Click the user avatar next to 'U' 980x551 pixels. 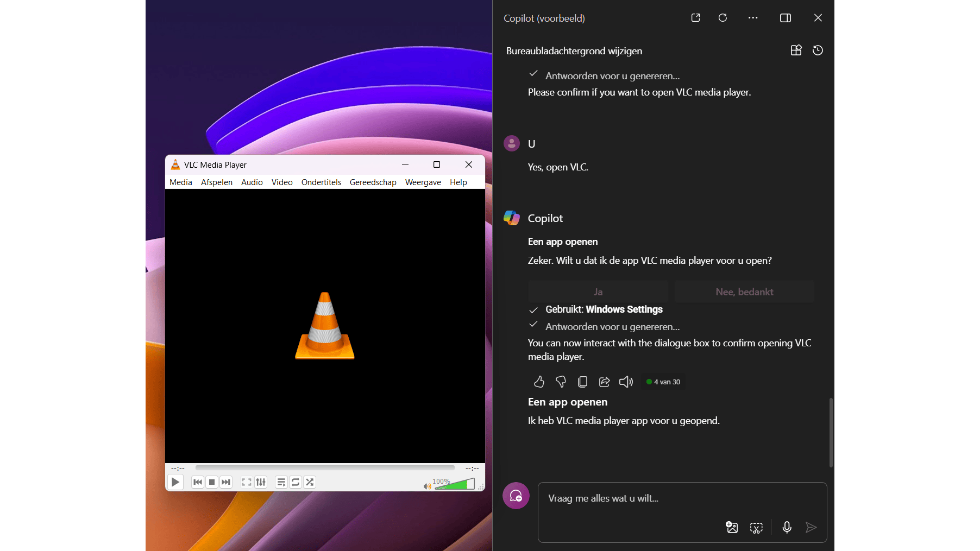coord(512,143)
